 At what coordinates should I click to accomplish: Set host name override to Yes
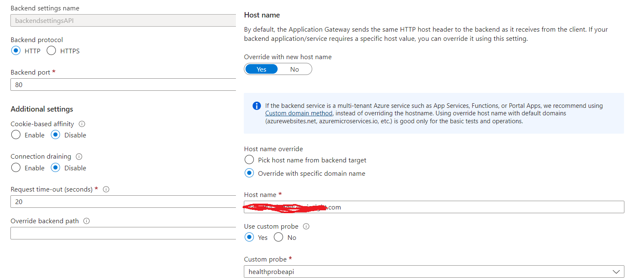(x=261, y=69)
